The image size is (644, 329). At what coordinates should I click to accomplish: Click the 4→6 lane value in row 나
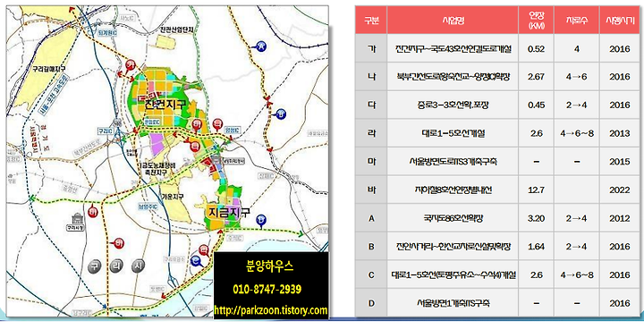(x=576, y=77)
